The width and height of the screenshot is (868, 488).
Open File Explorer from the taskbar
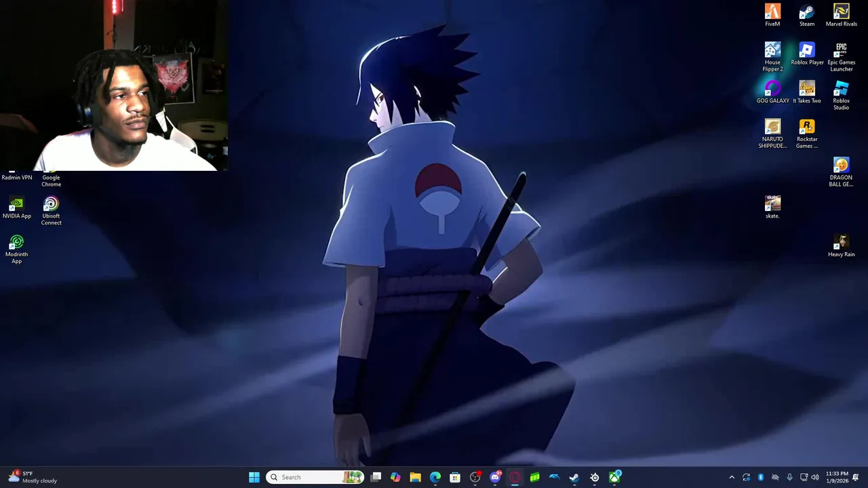[x=415, y=477]
